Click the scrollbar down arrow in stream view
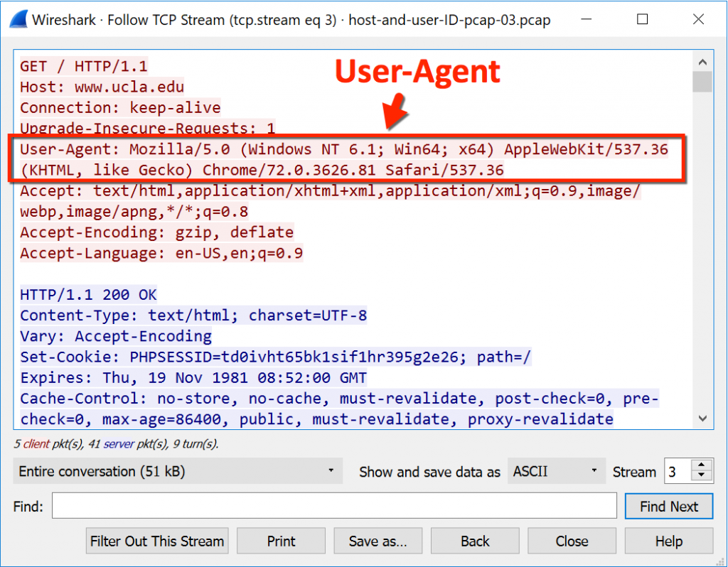 tap(703, 418)
